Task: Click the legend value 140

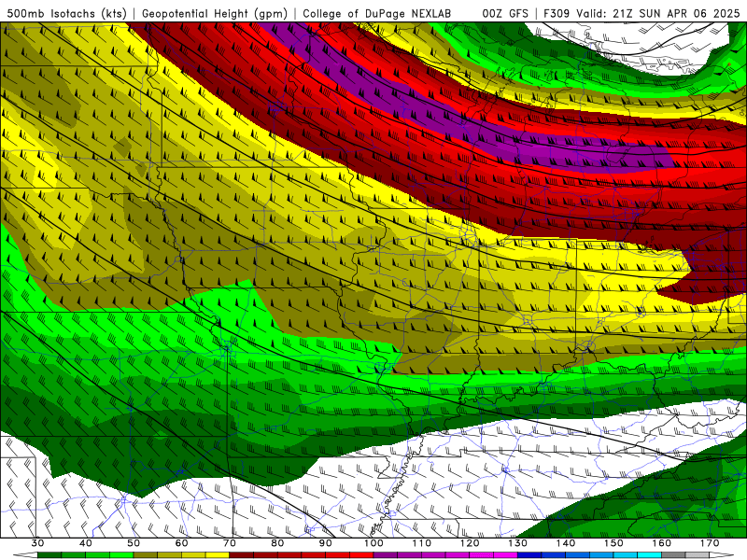Action: tap(566, 543)
